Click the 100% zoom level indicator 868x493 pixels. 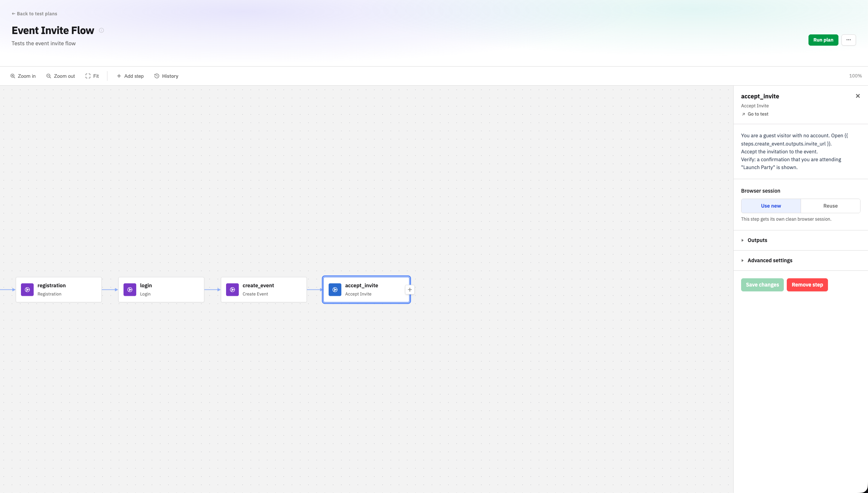pos(855,76)
